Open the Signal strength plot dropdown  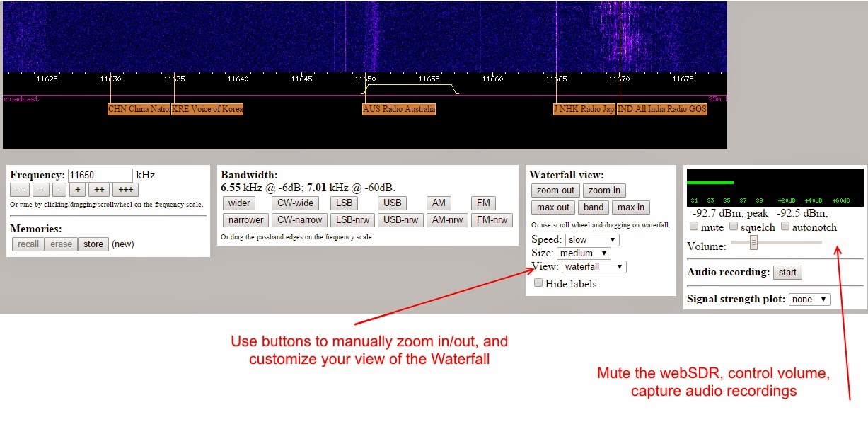point(809,299)
